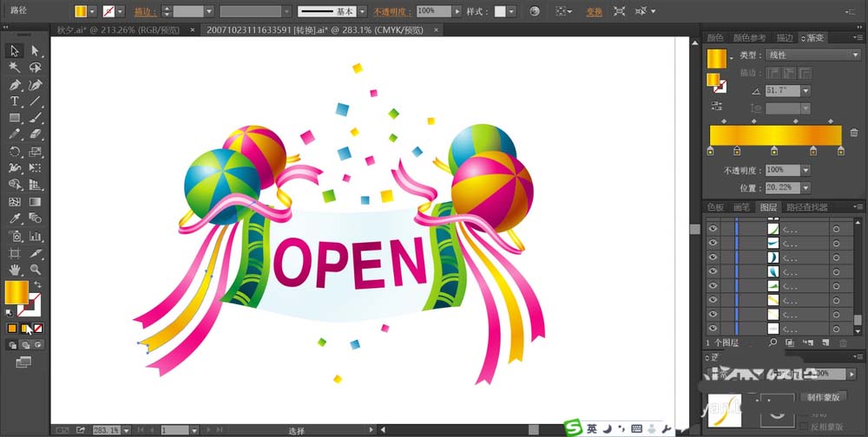Open the zoom level 283.1% dropdown
The width and height of the screenshot is (868, 437).
pyautogui.click(x=126, y=430)
